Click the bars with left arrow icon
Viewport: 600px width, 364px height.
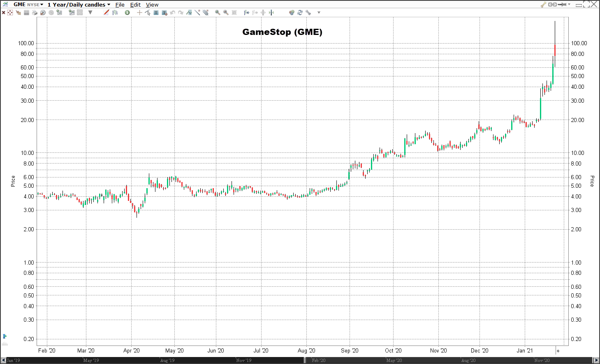click(x=255, y=13)
